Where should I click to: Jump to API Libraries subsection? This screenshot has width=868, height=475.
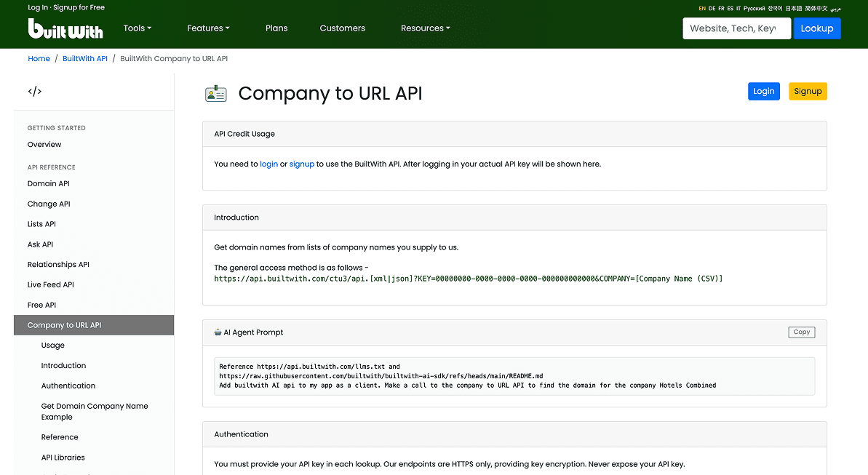63,458
